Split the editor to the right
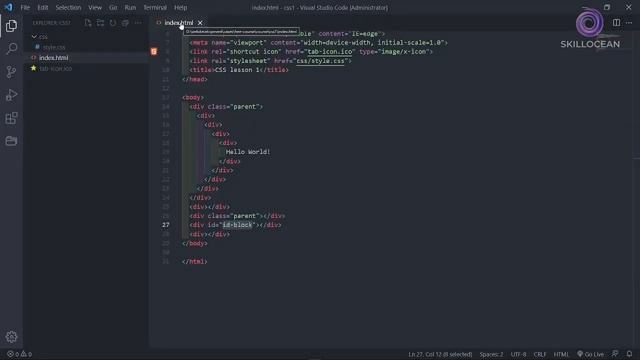The width and height of the screenshot is (640, 360). 616,23
